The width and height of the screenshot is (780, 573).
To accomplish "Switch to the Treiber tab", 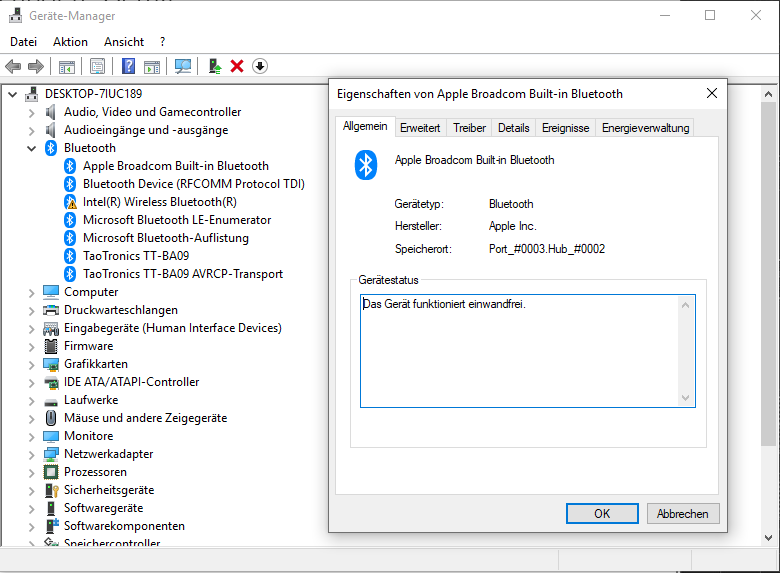I will (469, 128).
